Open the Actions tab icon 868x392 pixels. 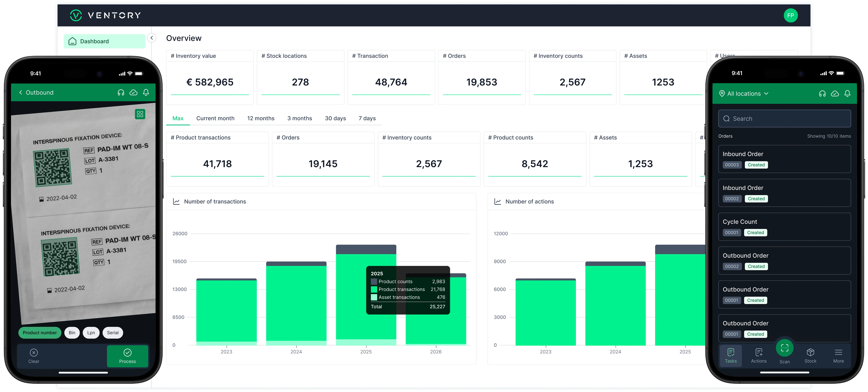pyautogui.click(x=758, y=353)
